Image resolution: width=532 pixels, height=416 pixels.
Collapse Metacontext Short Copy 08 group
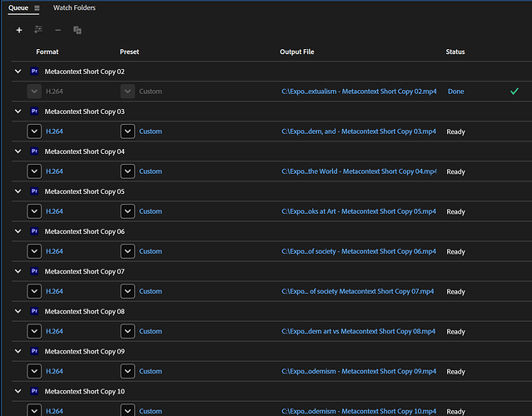click(x=18, y=311)
